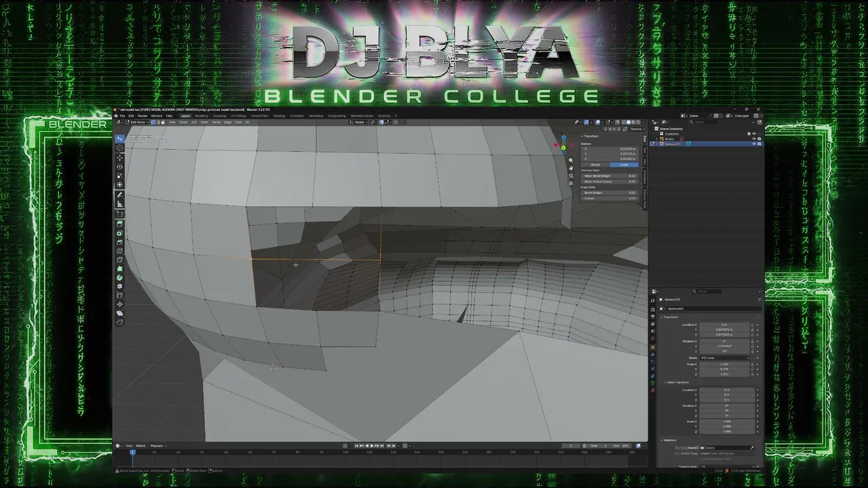The width and height of the screenshot is (868, 488).
Task: Toggle camera view from viewport gizmo icons
Action: [x=570, y=175]
